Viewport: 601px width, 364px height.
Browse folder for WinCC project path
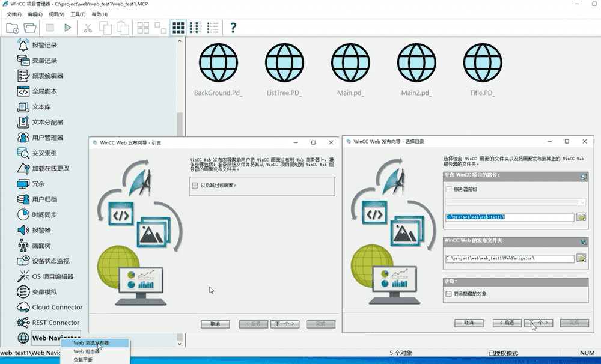tap(581, 217)
